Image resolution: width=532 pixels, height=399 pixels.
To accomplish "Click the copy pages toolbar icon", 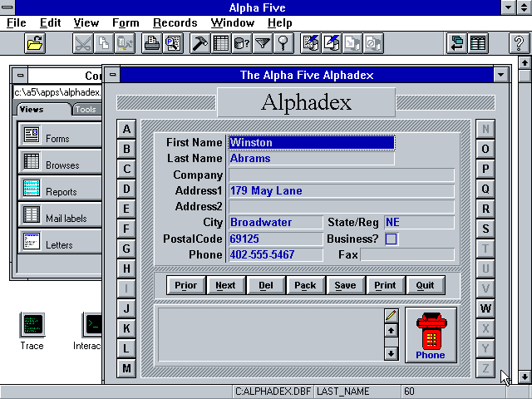I will point(103,43).
